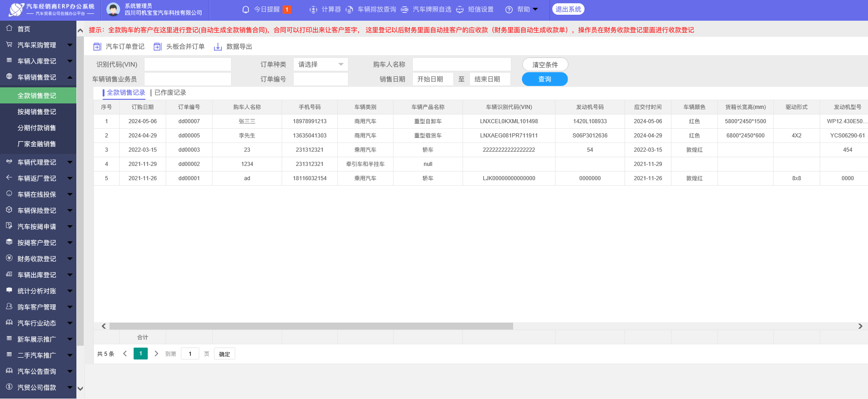The width and height of the screenshot is (868, 399).
Task: Click the globe icon for 车辆销售登记
Action: [9, 77]
